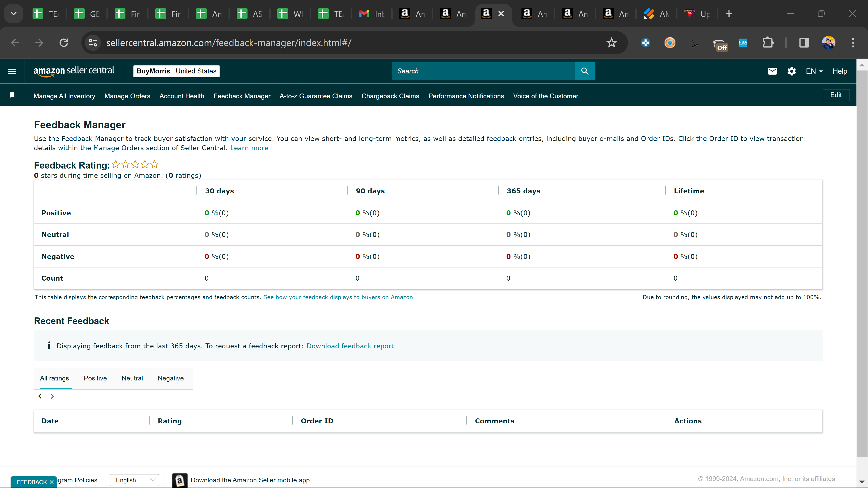Click the page vertical scrollbar

(862, 264)
